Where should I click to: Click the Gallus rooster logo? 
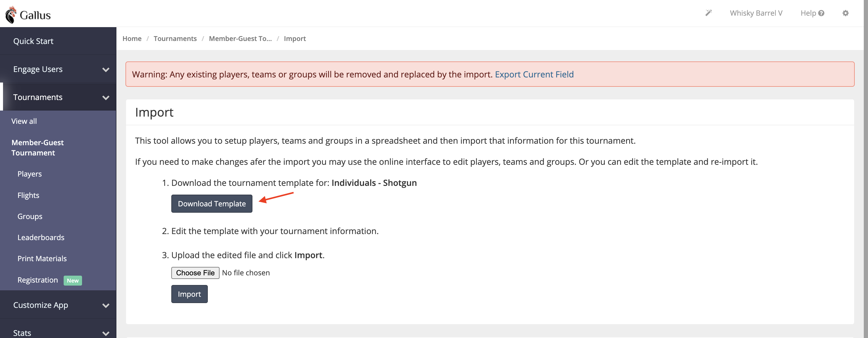pos(11,15)
